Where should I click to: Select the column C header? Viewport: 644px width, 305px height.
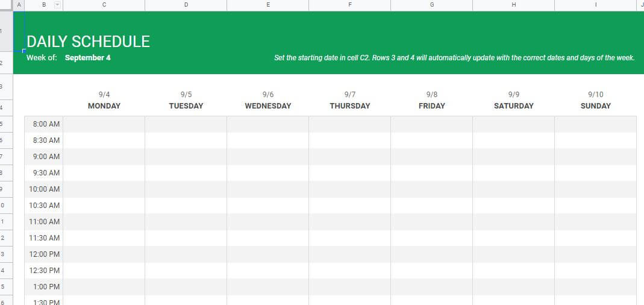pyautogui.click(x=104, y=5)
